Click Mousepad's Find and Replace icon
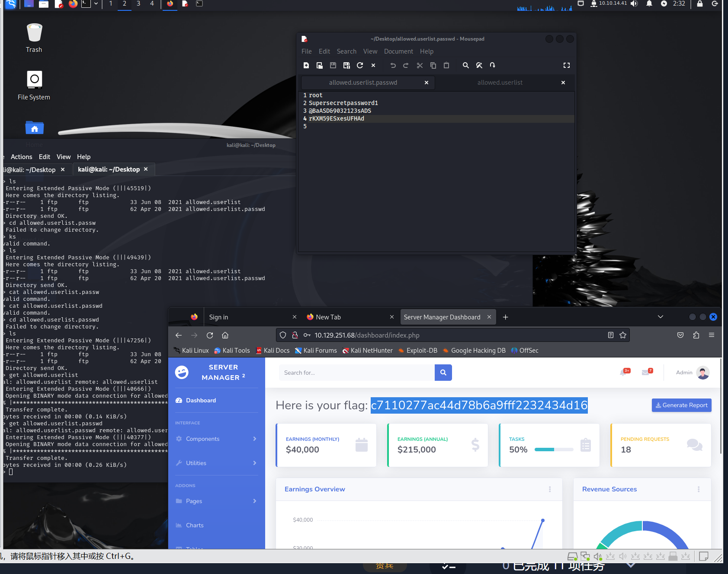 tap(479, 65)
